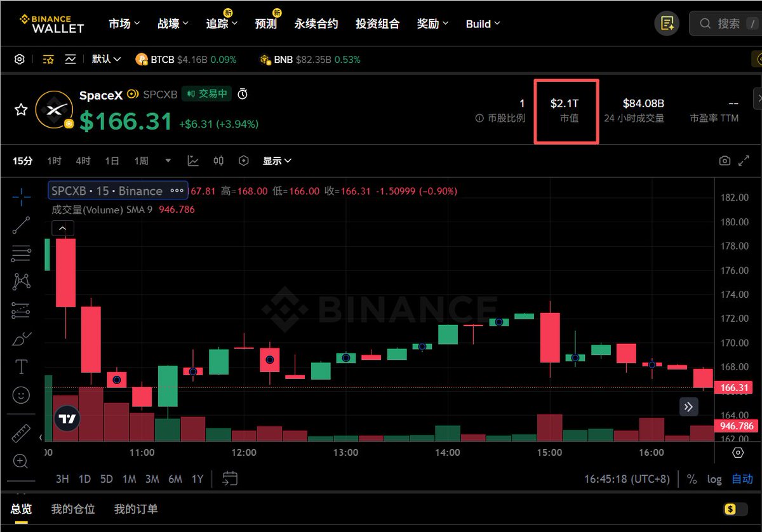Open the forecasting and measurement tools
762x532 pixels.
pyautogui.click(x=21, y=310)
